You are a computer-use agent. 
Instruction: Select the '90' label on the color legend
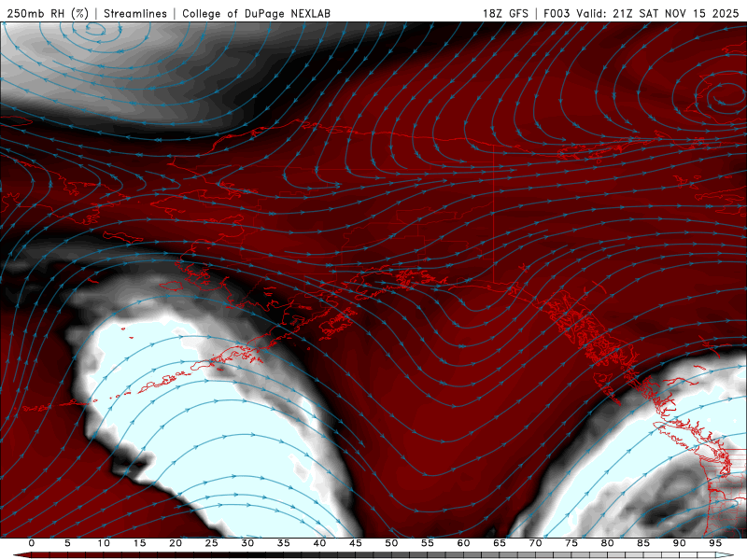[679, 543]
